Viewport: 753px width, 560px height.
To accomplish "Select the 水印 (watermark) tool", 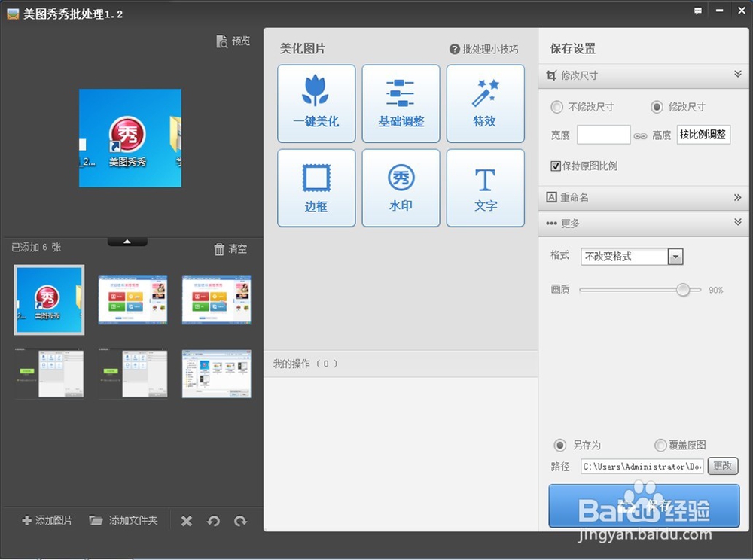I will [x=401, y=187].
